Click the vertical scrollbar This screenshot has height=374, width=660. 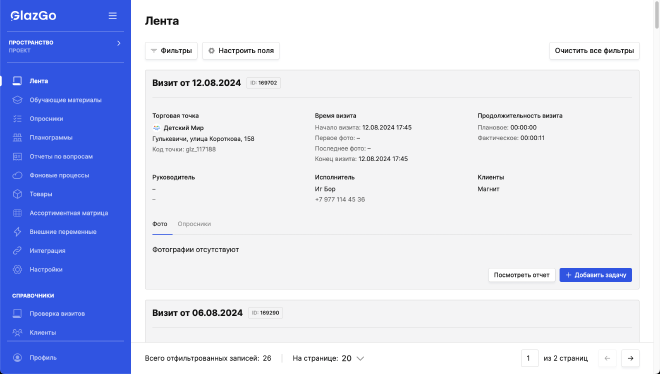tap(657, 15)
